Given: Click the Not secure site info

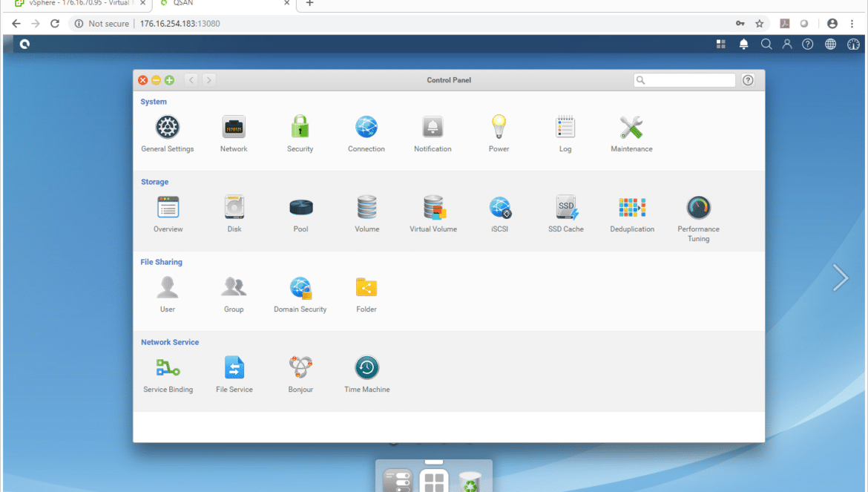Looking at the screenshot, I should click(x=102, y=24).
